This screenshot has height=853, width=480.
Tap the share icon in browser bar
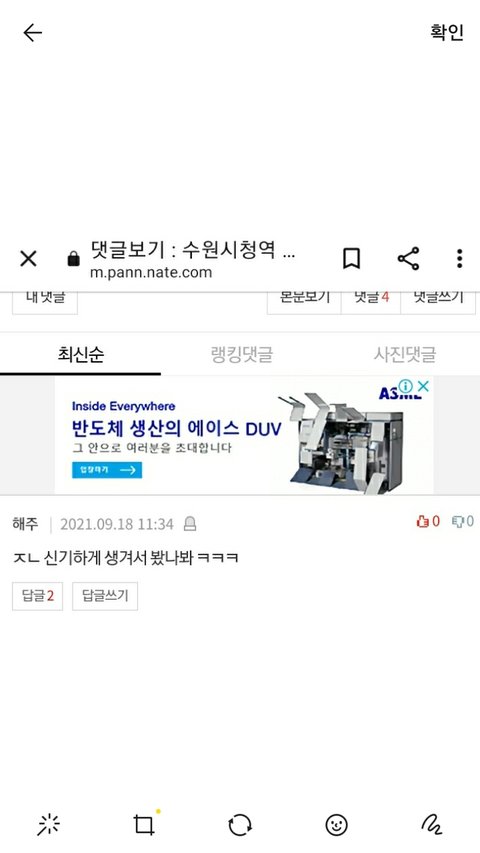pyautogui.click(x=408, y=258)
